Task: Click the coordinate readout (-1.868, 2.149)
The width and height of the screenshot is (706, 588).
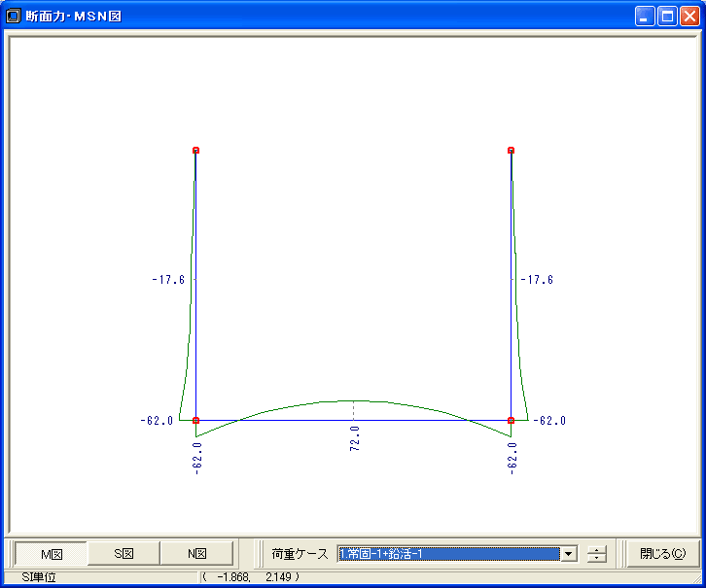Action: pyautogui.click(x=251, y=577)
